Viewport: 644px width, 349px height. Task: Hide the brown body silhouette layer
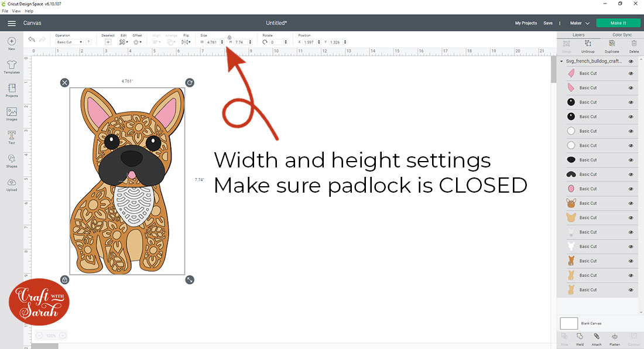631,261
